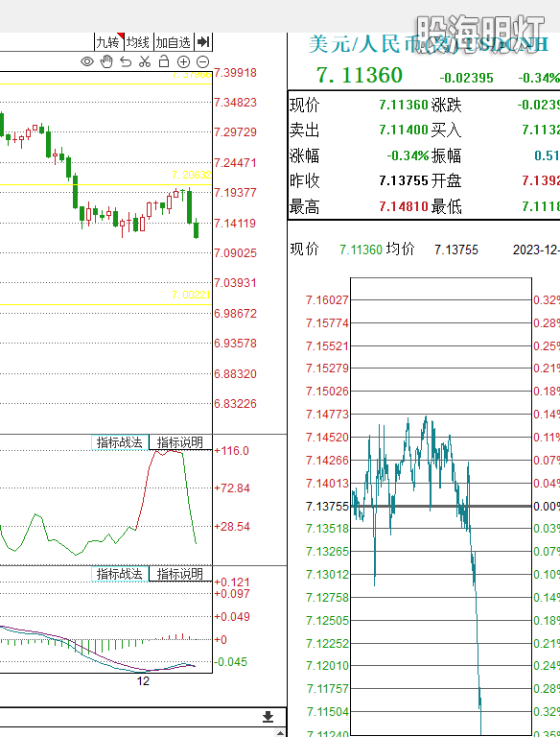Collapse panel with arrow-to-bar icon
This screenshot has height=737, width=560.
coord(203,42)
